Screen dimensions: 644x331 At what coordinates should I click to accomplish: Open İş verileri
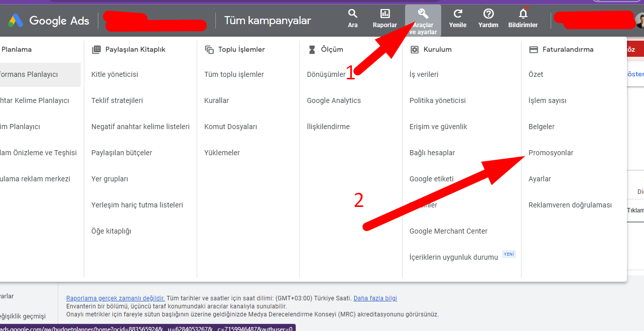click(424, 74)
